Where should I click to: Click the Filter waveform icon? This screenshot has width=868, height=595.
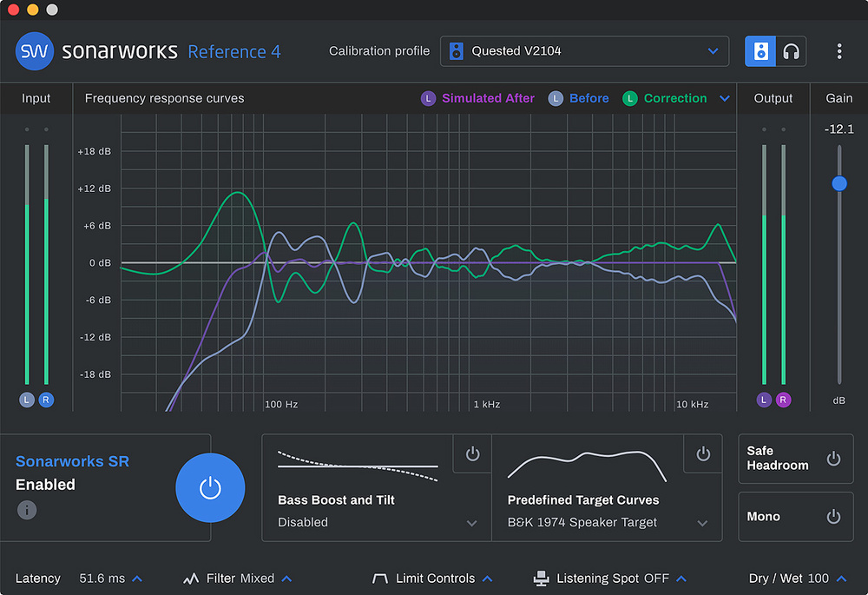(x=191, y=578)
